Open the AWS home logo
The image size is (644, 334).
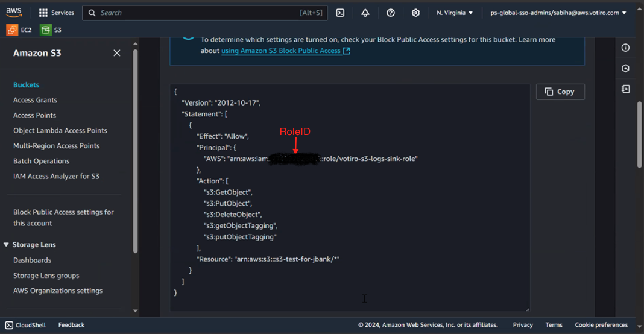click(x=14, y=13)
